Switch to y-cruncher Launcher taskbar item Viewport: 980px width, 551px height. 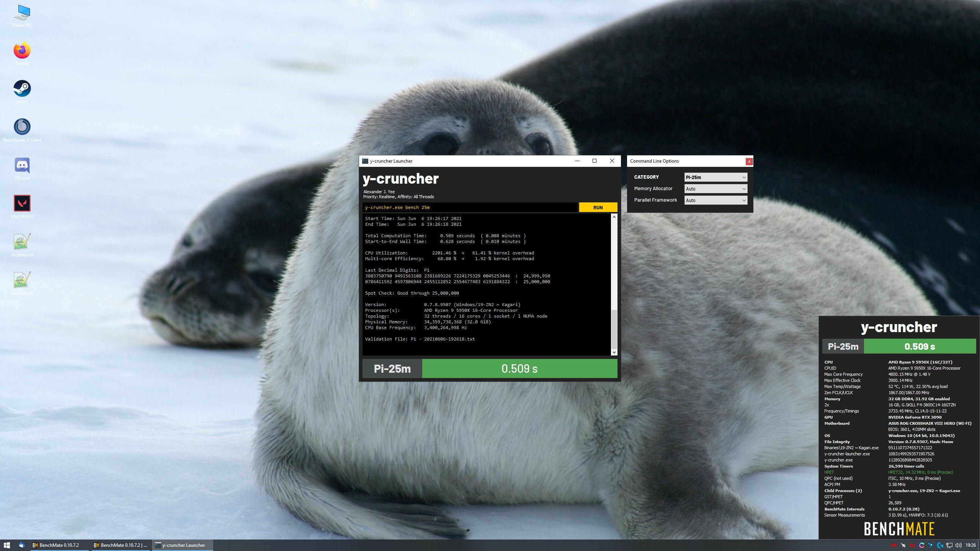pyautogui.click(x=183, y=545)
